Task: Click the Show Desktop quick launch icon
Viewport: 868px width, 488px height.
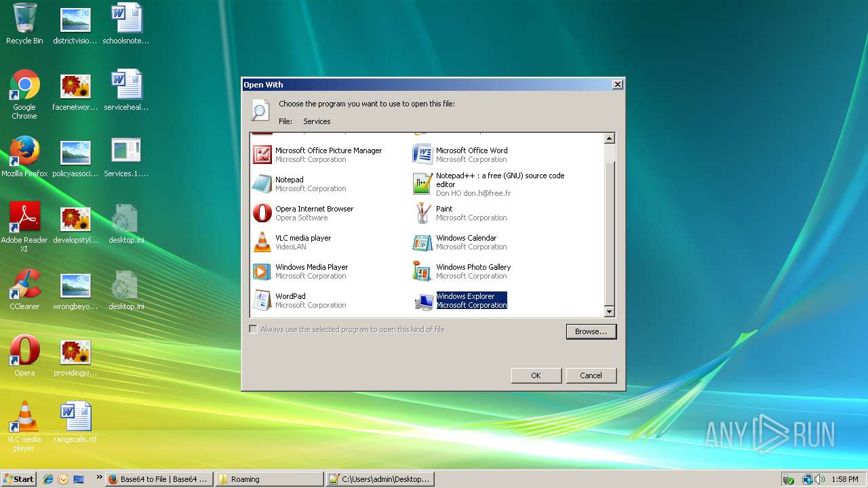Action: pos(79,479)
